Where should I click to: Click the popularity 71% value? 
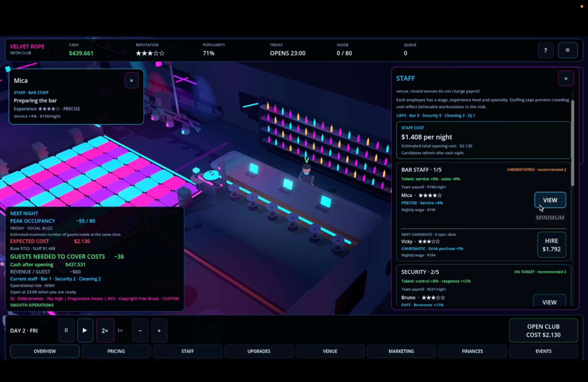tap(209, 53)
